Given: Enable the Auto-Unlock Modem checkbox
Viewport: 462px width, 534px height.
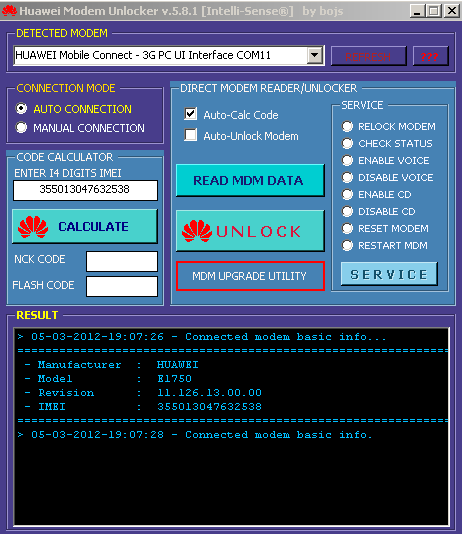Looking at the screenshot, I should (x=190, y=135).
